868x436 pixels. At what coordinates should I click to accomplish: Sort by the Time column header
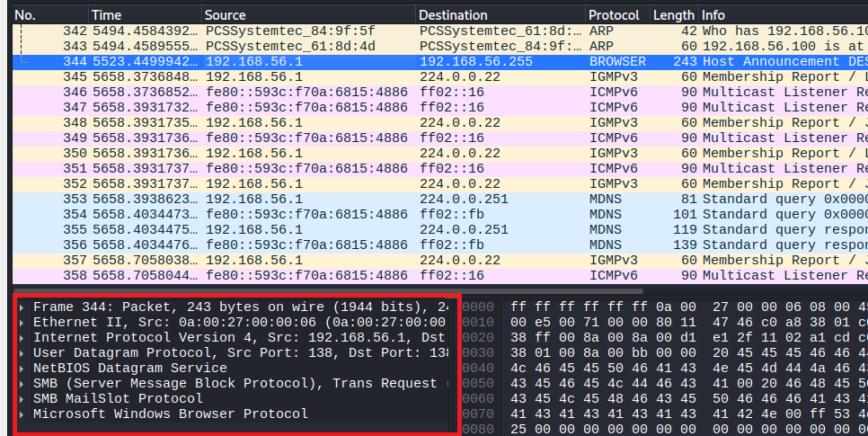click(x=145, y=15)
